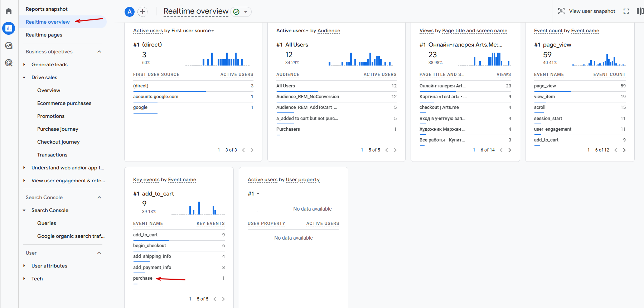Collapse the Business objectives section
Image resolution: width=644 pixels, height=308 pixels.
(x=99, y=52)
